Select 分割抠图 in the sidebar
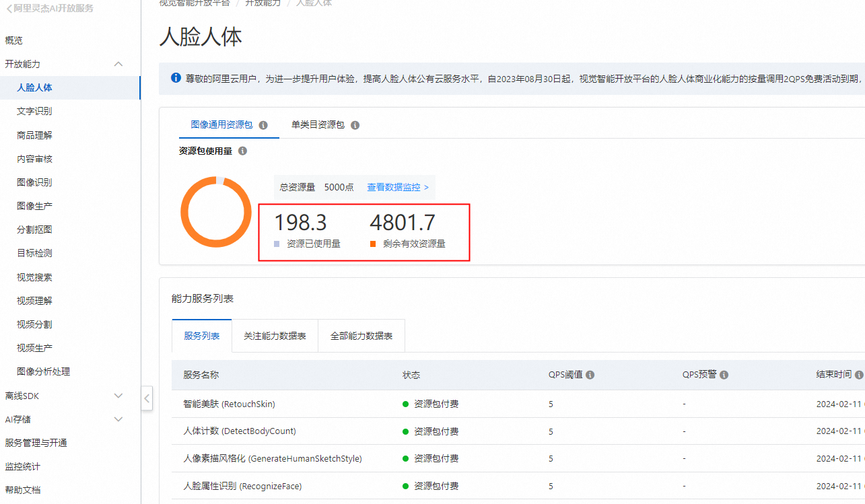The height and width of the screenshot is (504, 865). pos(34,229)
